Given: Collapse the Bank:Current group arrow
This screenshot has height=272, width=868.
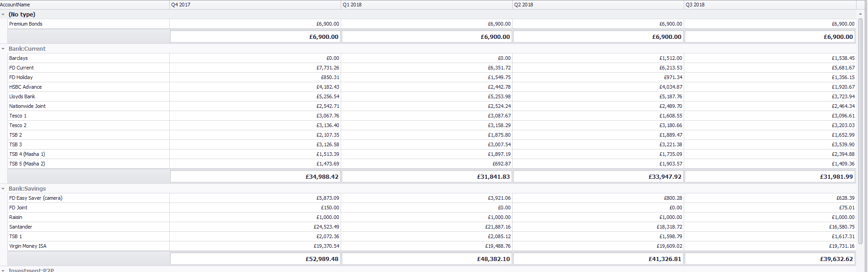Looking at the screenshot, I should 3,49.
